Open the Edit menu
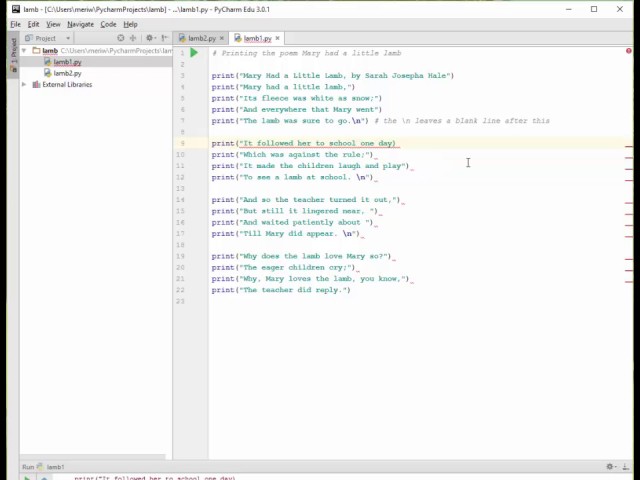Screen dimensions: 640x480 pyautogui.click(x=33, y=24)
